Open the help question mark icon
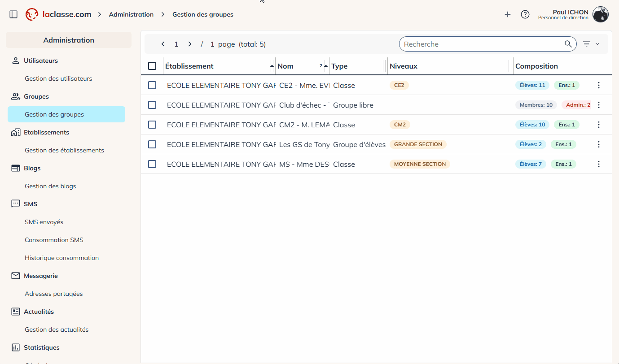 point(525,14)
